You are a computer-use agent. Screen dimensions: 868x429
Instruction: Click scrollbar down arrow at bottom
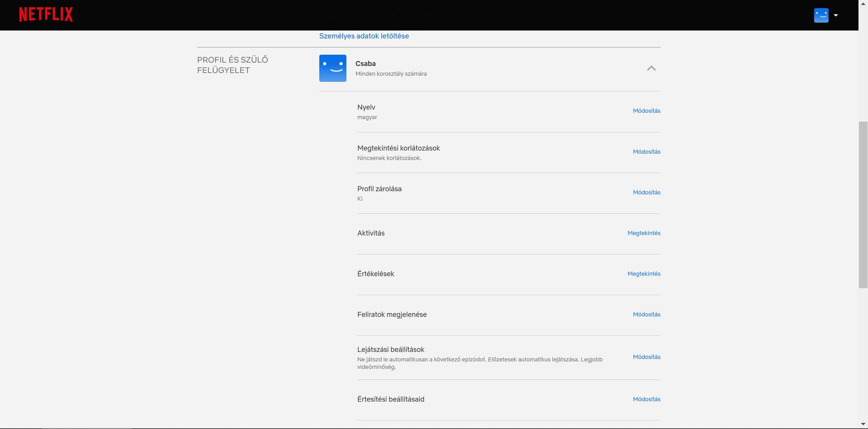pyautogui.click(x=863, y=424)
